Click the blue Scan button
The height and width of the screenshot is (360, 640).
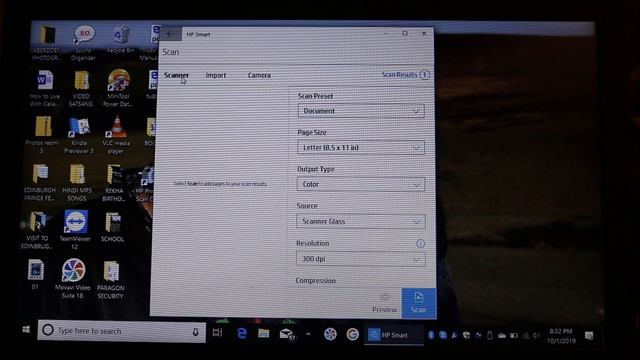coord(418,303)
